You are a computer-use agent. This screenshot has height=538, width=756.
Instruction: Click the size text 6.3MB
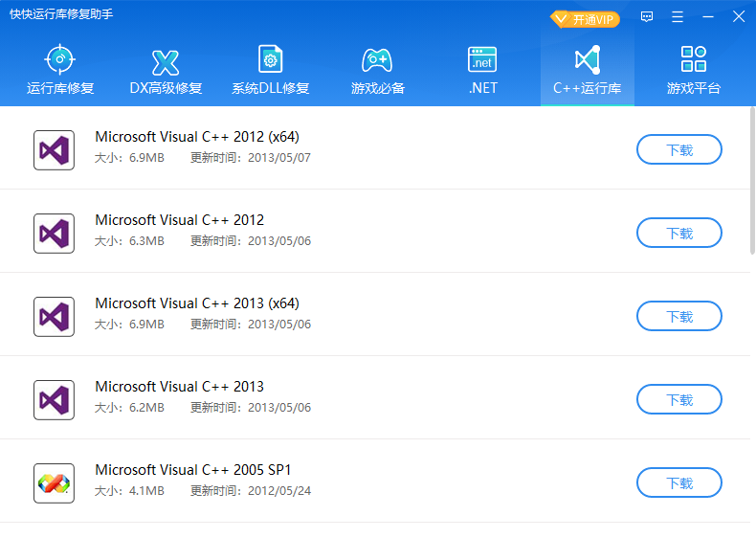tap(146, 241)
